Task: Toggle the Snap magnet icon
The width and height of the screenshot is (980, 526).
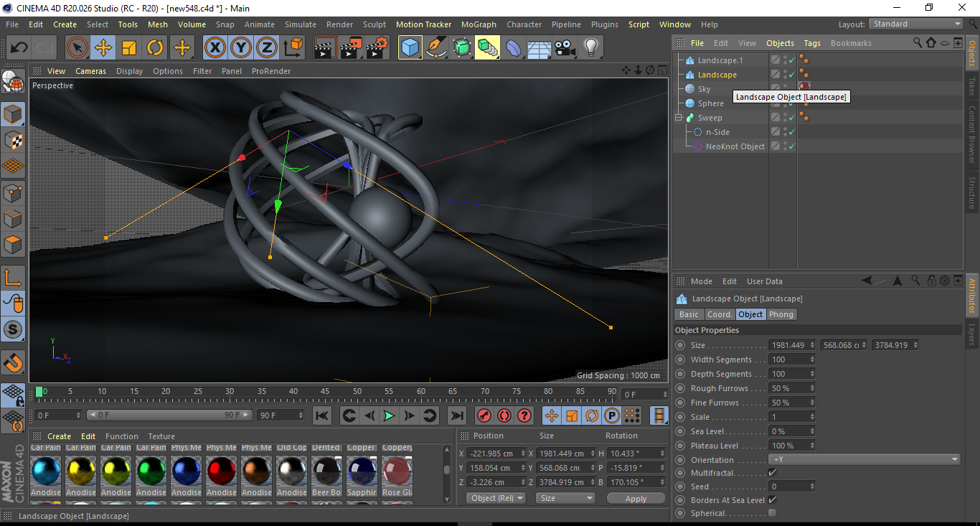Action: point(13,363)
